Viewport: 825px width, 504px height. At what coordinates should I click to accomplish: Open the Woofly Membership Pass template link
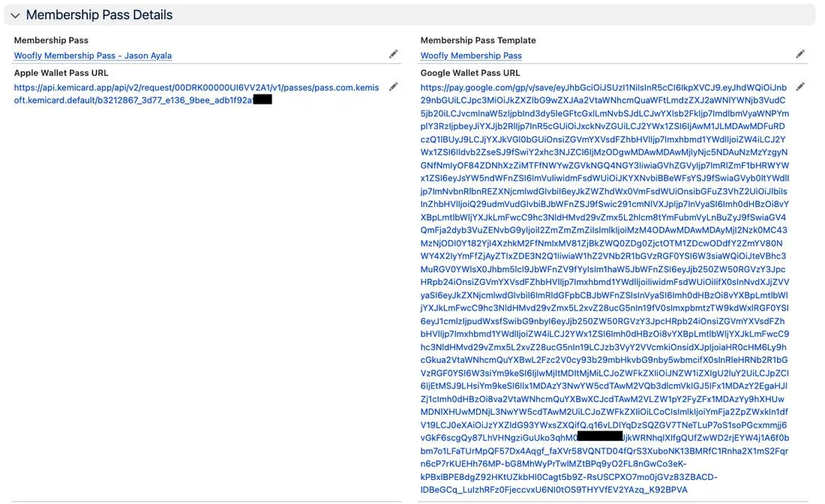click(x=471, y=55)
